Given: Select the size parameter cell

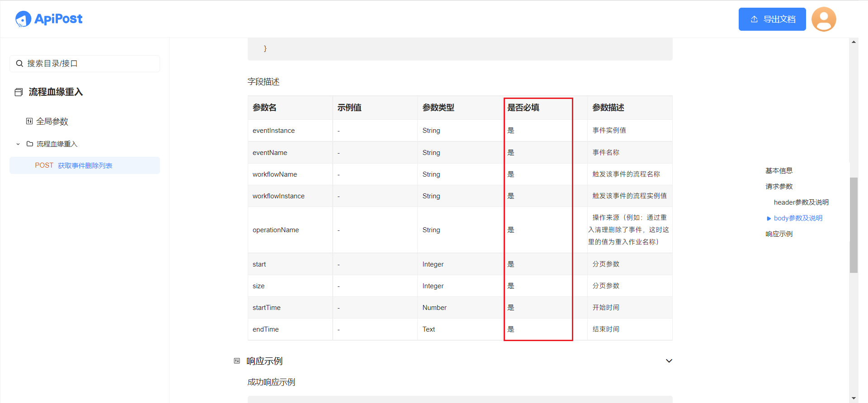Looking at the screenshot, I should coord(290,286).
